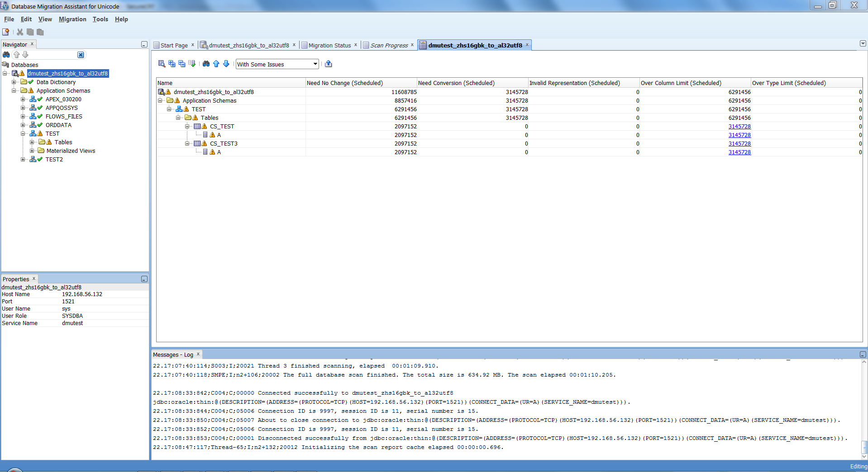Click the binoculars find icon in Navigator

(6, 55)
